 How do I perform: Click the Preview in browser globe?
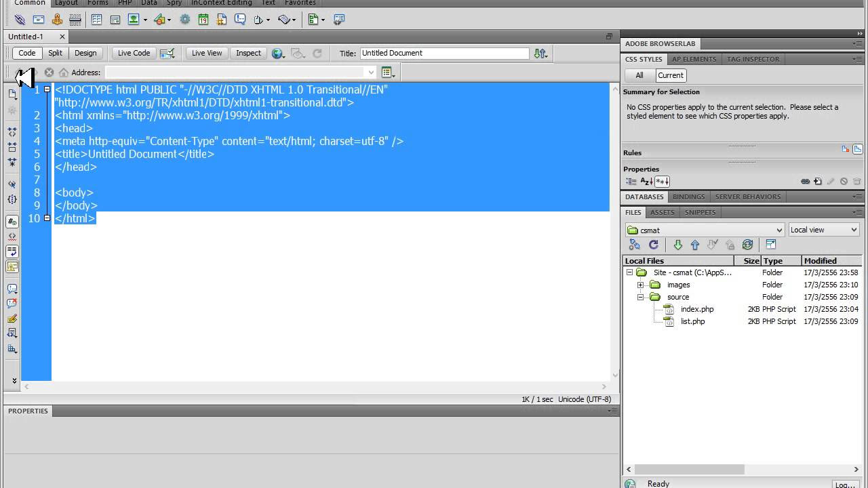point(277,53)
